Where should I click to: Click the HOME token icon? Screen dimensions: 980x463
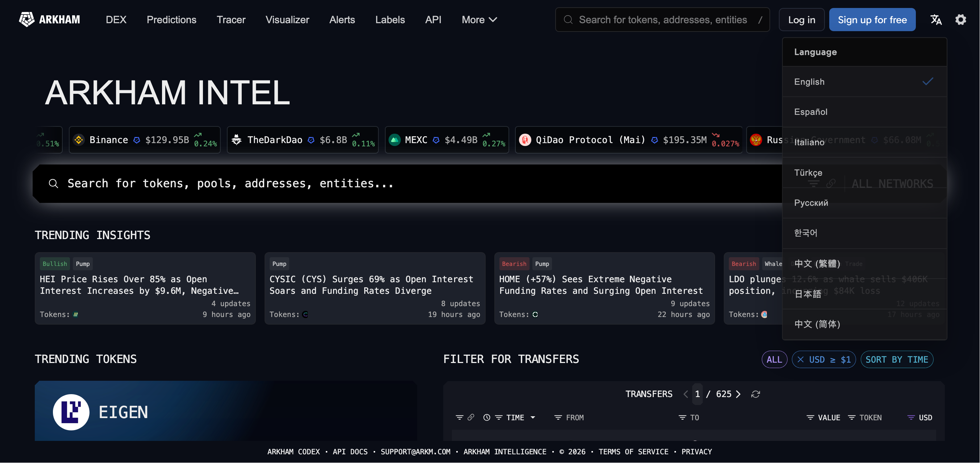point(535,314)
